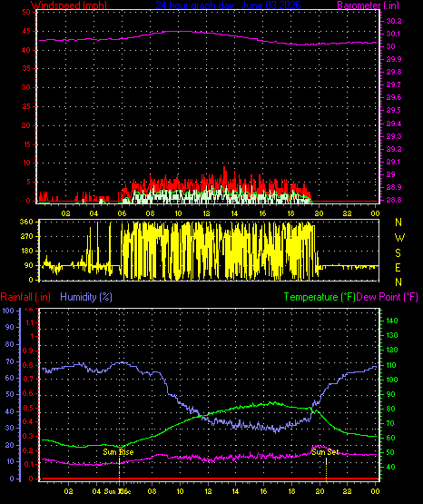
Task: Click the "29.5" barometer axis value
Action: [394, 110]
